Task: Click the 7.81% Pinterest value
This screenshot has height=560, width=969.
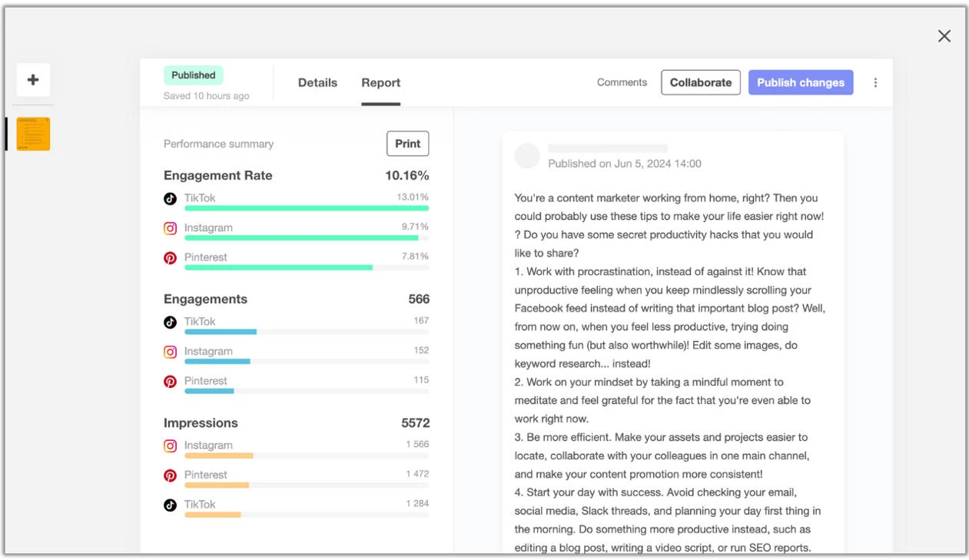Action: point(415,256)
